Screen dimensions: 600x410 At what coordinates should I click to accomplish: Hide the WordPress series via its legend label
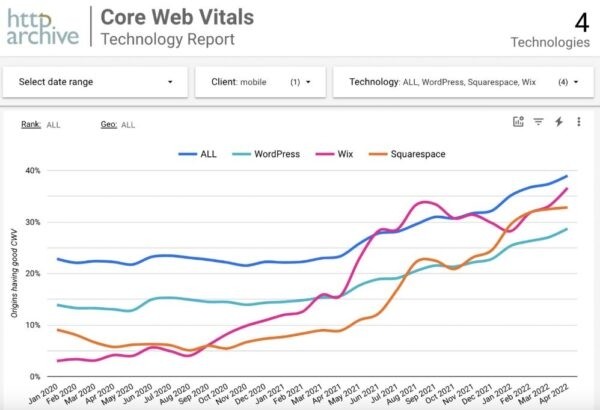pyautogui.click(x=278, y=154)
